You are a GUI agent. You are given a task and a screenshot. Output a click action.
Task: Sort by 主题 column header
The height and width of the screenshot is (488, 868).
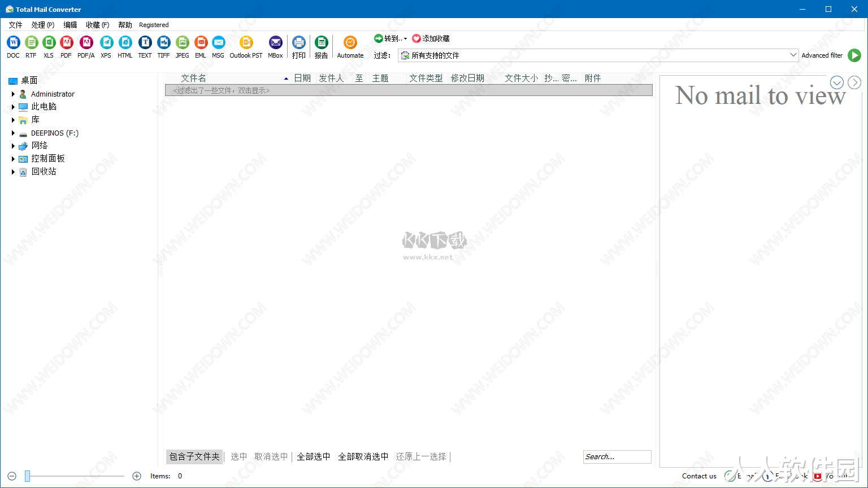tap(380, 79)
